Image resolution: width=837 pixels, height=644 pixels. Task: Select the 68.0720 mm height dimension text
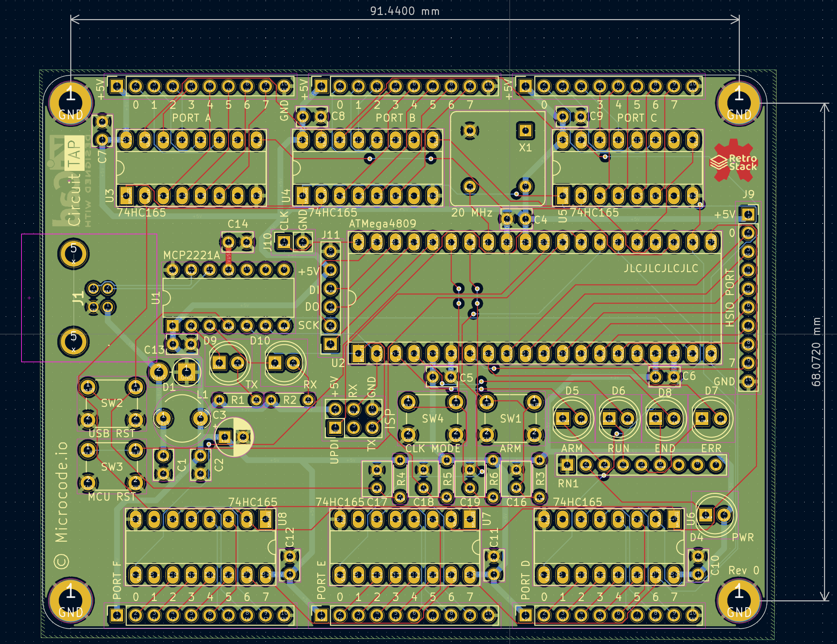click(x=816, y=352)
